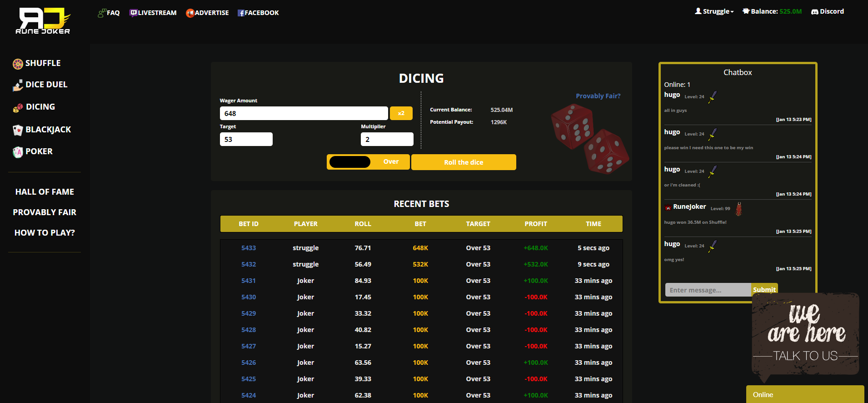The image size is (868, 403).
Task: Click hugo's sword icon on 'omg yes!'
Action: coord(713,246)
